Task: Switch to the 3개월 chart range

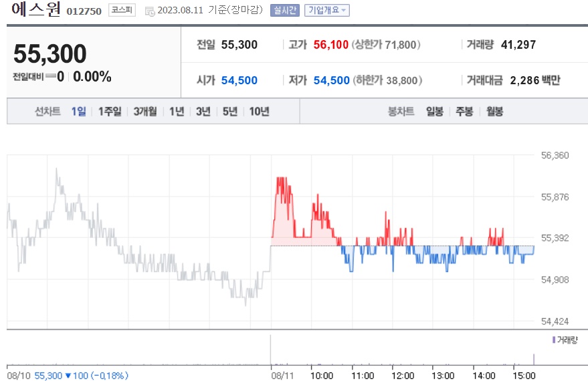Action: [x=145, y=111]
